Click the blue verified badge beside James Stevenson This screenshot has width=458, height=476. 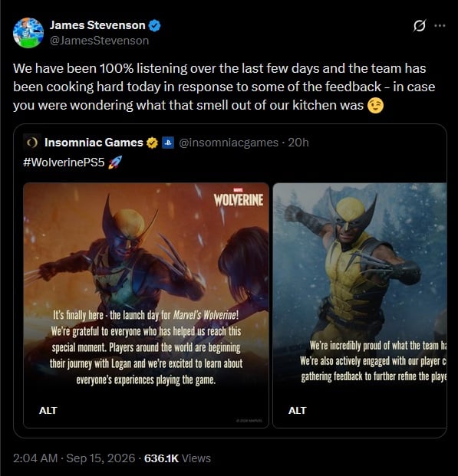pos(154,25)
